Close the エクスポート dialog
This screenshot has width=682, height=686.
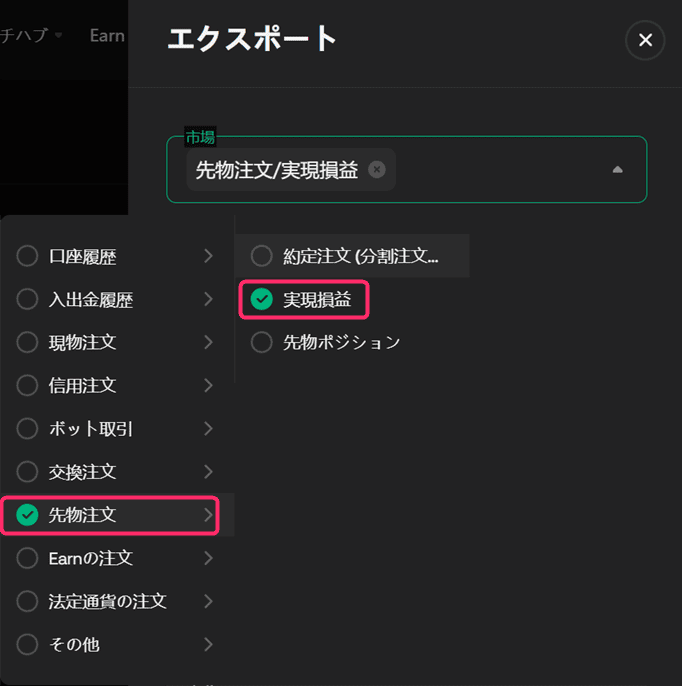click(645, 40)
